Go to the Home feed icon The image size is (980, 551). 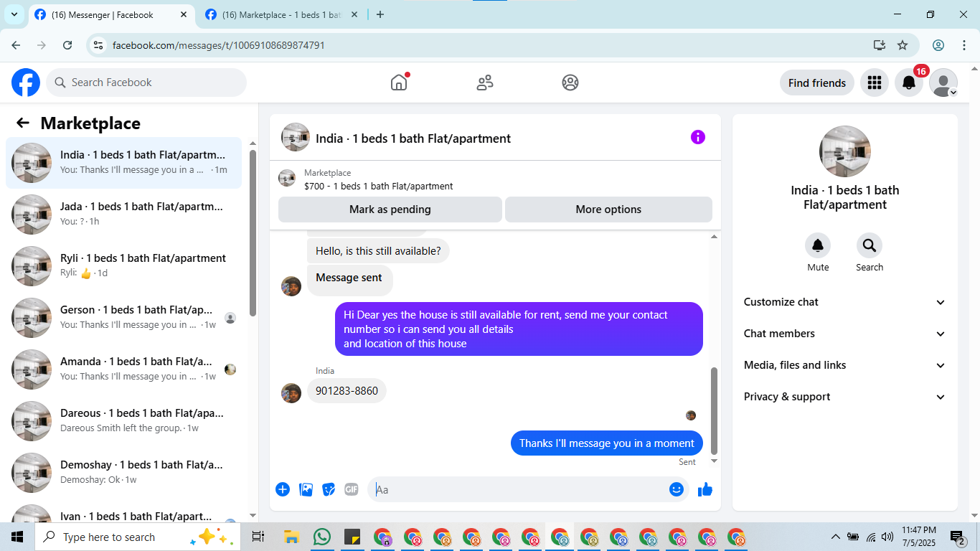coord(399,83)
